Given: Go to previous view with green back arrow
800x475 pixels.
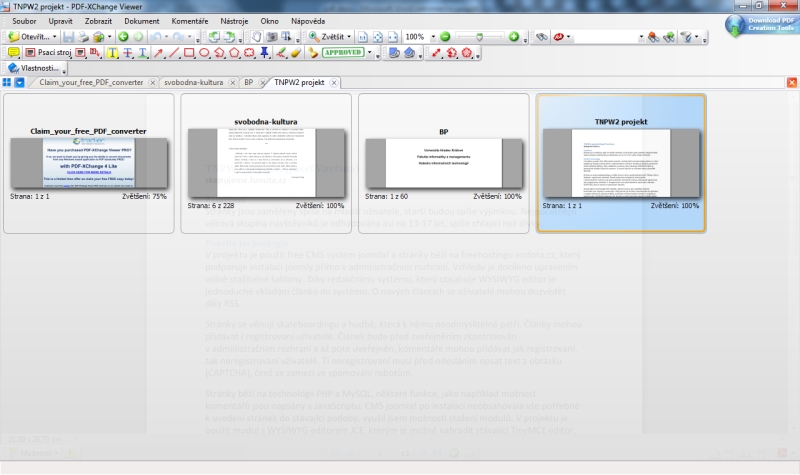Looking at the screenshot, I should 123,37.
